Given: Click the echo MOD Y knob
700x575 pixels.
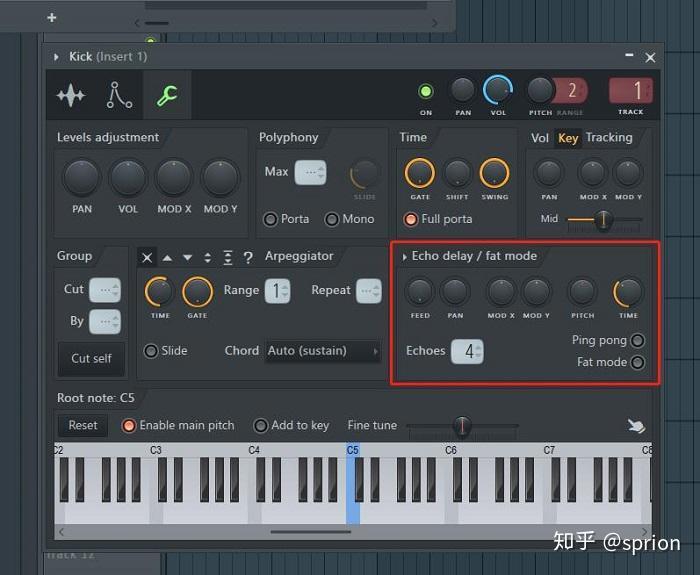Looking at the screenshot, I should point(536,292).
